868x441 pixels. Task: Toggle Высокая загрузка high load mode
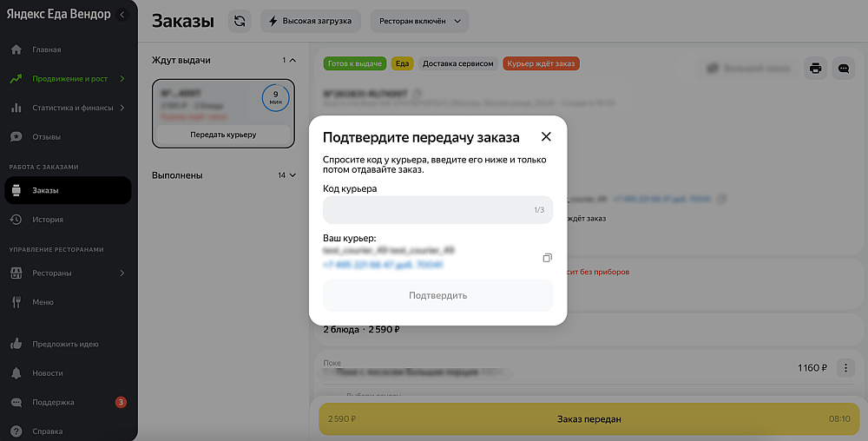311,21
